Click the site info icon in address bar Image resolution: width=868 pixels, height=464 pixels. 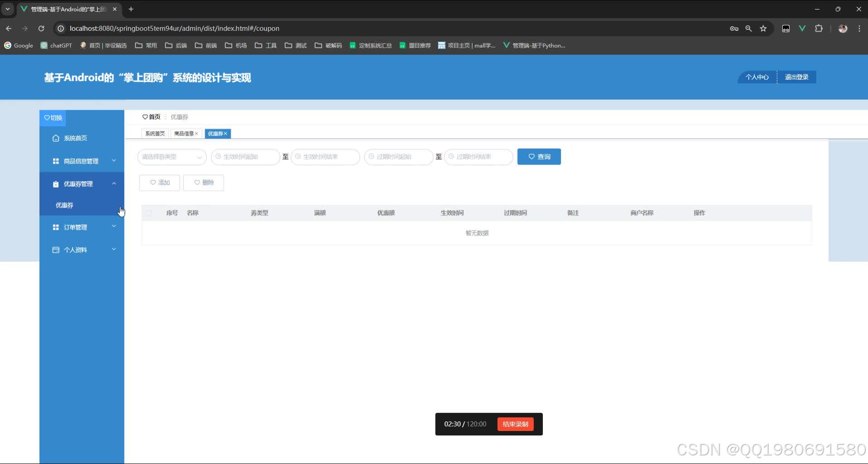[x=60, y=29]
